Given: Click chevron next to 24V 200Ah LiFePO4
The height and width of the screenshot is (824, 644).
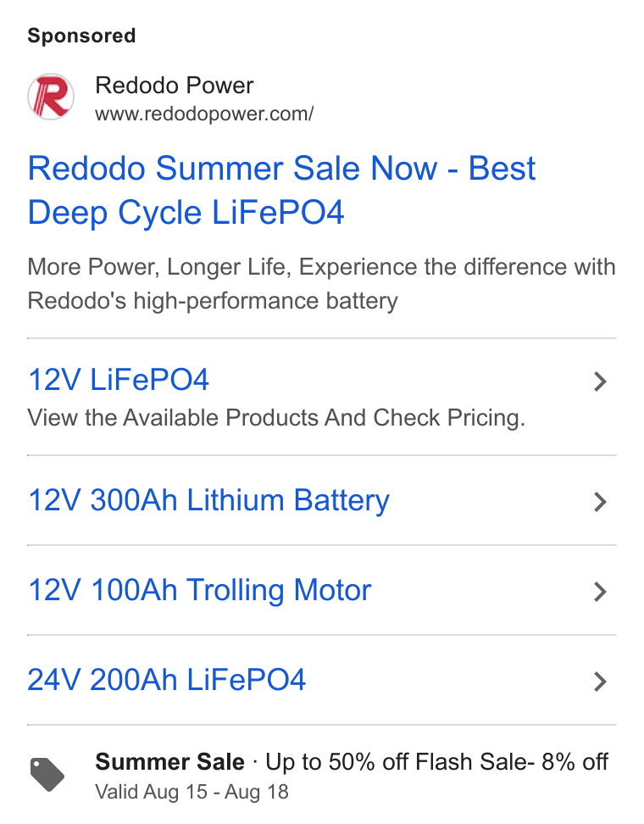Looking at the screenshot, I should 600,682.
